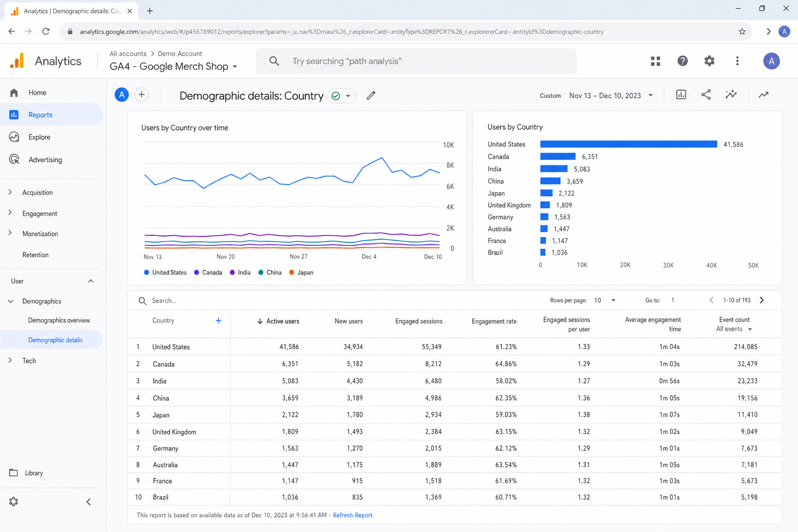Select Reports in the sidebar
The image size is (798, 532).
51,115
